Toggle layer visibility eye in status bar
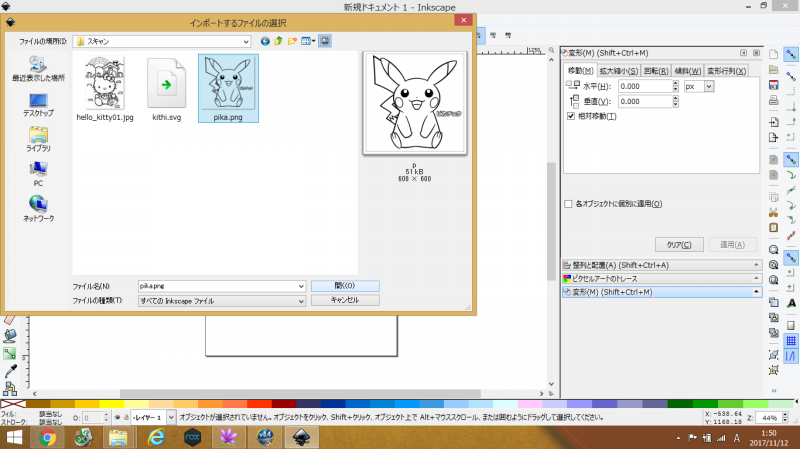The width and height of the screenshot is (800, 449). point(117,417)
